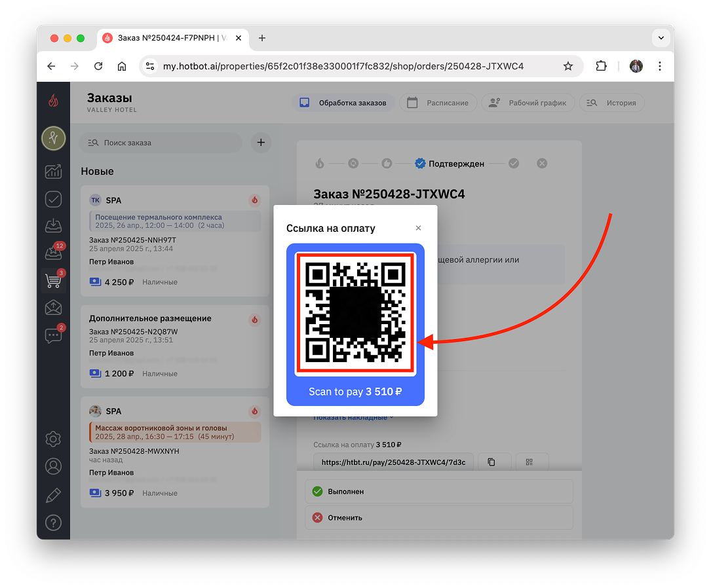This screenshot has width=711, height=588.
Task: Click the completed checkmark status step
Action: coord(514,163)
